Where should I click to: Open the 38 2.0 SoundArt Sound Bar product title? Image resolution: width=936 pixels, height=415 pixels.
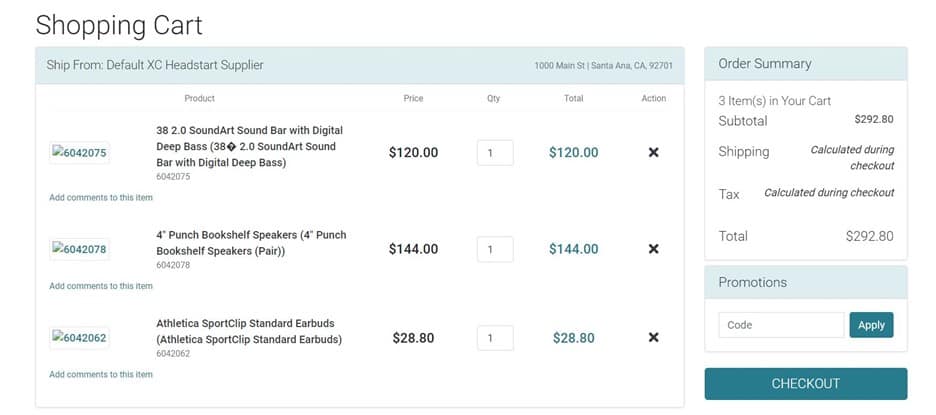tap(251, 146)
